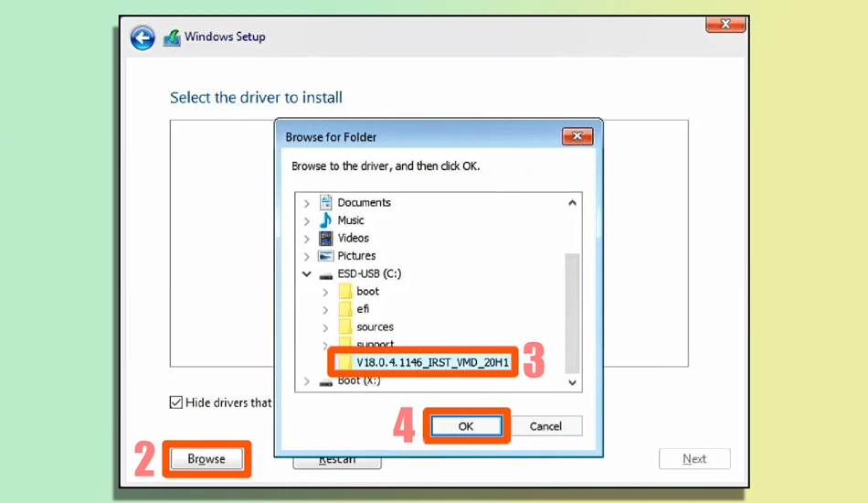Select Boot (X:) drive label
868x503 pixels.
tap(359, 381)
